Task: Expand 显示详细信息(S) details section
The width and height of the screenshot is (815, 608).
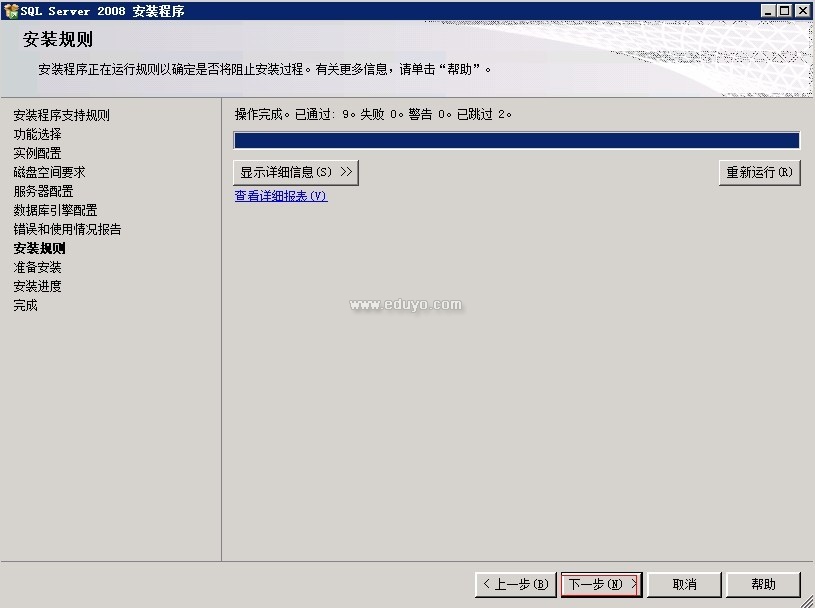Action: pos(296,172)
